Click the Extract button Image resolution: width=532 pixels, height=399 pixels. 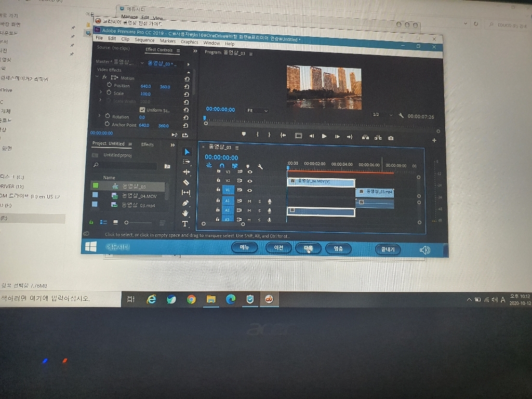[x=378, y=138]
